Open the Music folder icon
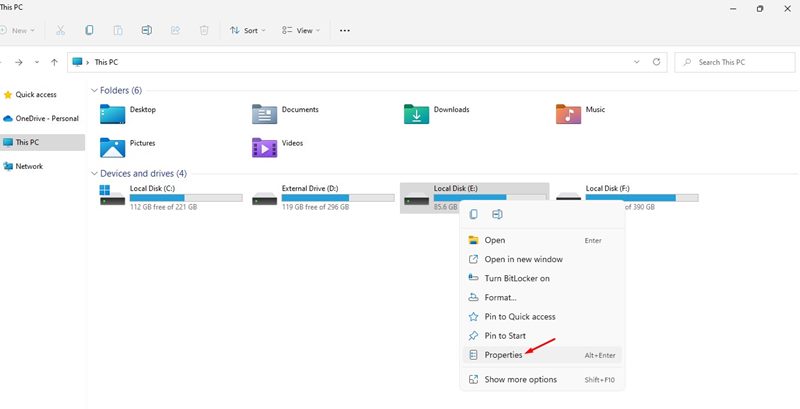 click(567, 114)
